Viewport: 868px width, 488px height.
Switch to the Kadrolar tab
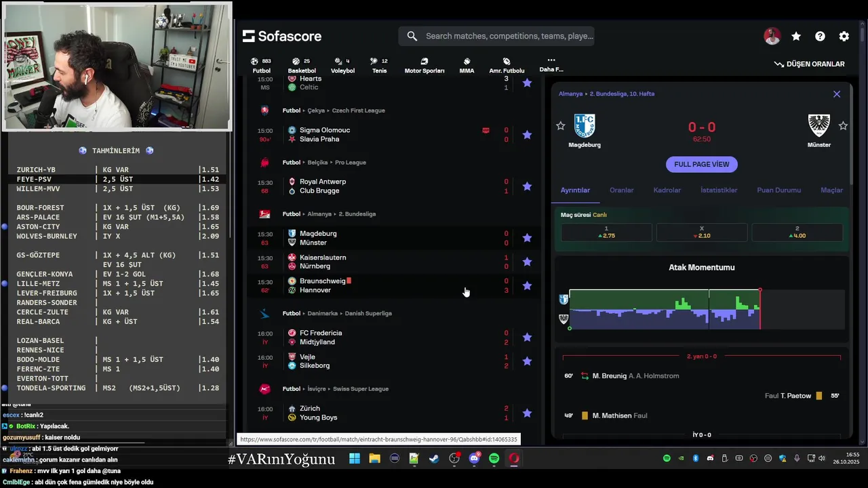point(667,190)
